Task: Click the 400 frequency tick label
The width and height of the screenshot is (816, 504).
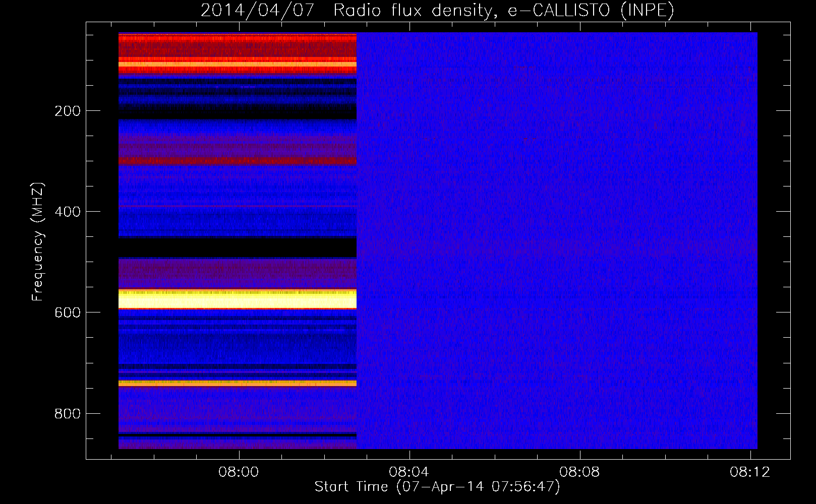Action: [68, 212]
